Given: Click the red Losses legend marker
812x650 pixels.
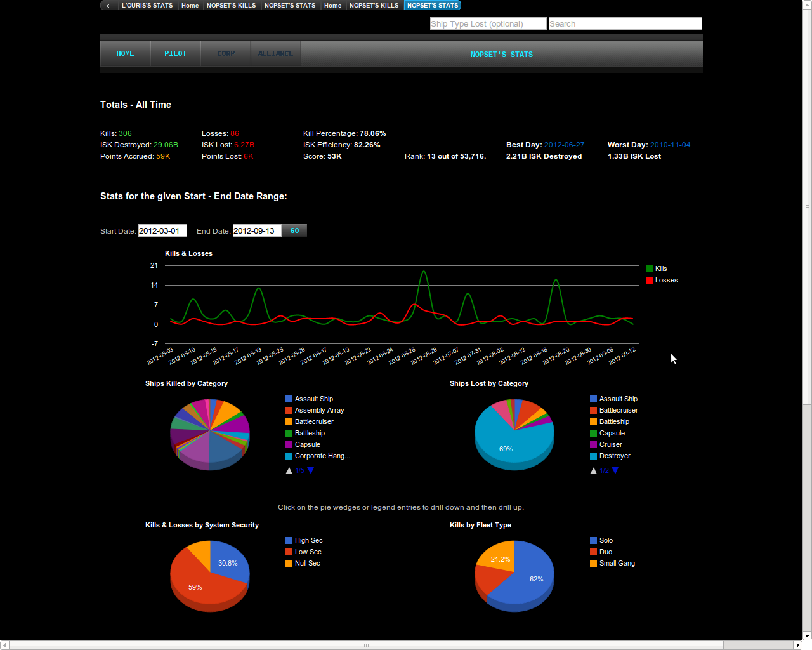Looking at the screenshot, I should coord(650,280).
